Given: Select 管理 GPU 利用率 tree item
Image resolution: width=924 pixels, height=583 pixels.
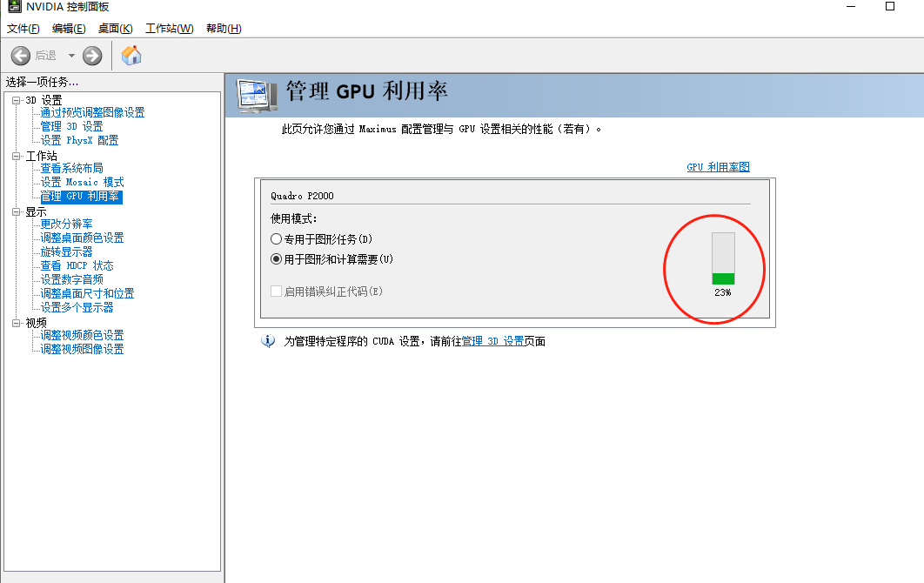Looking at the screenshot, I should click(81, 197).
